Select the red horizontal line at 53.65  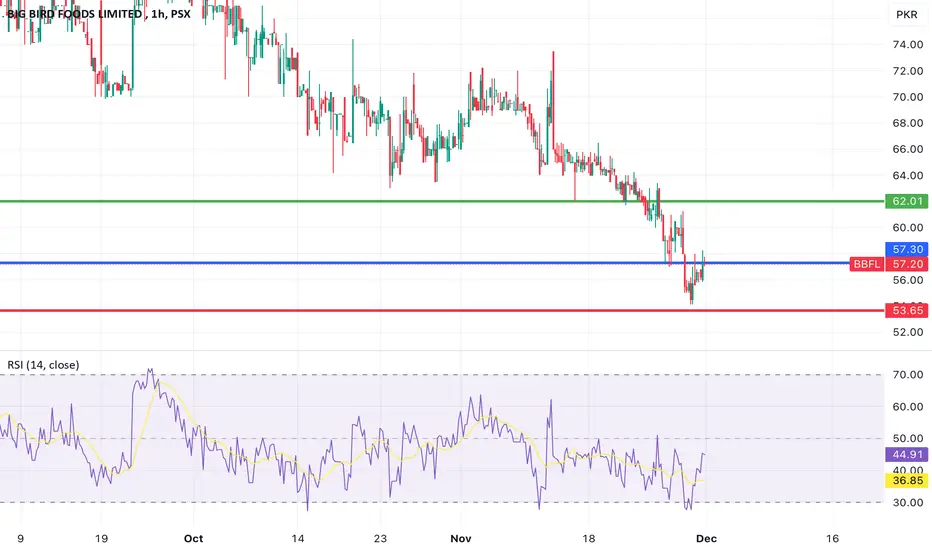(x=442, y=310)
